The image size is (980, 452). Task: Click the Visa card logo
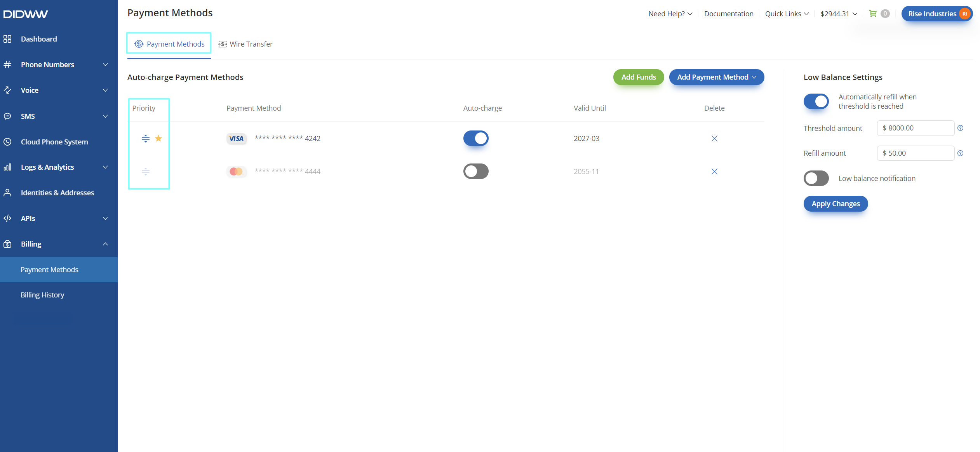coord(236,139)
